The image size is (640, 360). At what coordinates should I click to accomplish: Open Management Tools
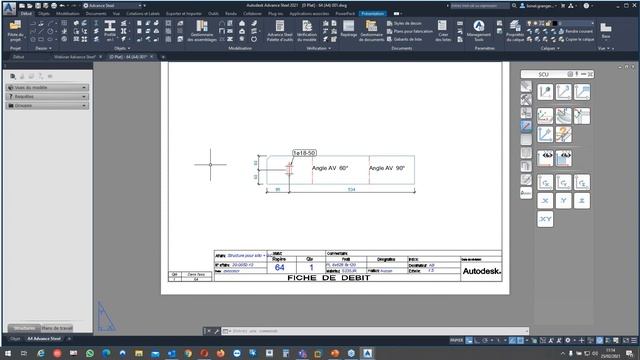click(x=478, y=31)
